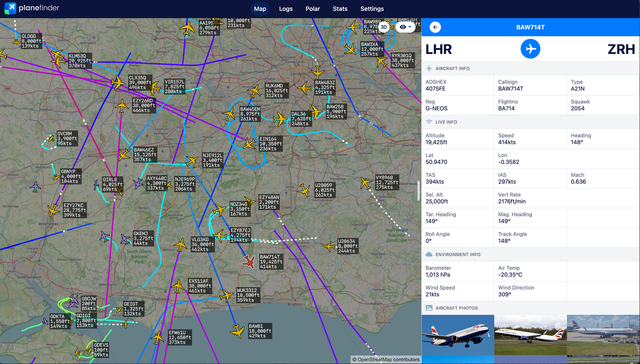Select the 3D view icon
This screenshot has height=364, width=640.
(x=384, y=27)
